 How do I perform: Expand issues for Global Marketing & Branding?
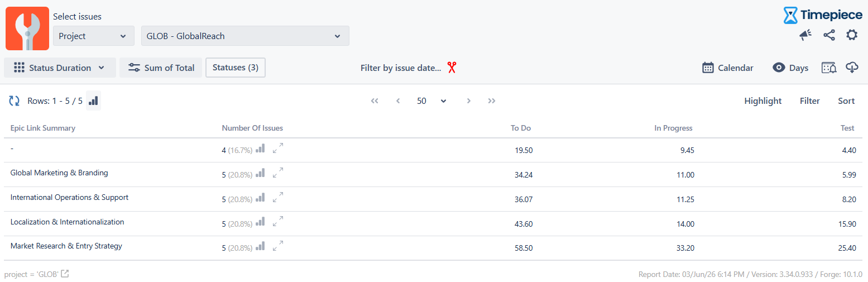(278, 173)
